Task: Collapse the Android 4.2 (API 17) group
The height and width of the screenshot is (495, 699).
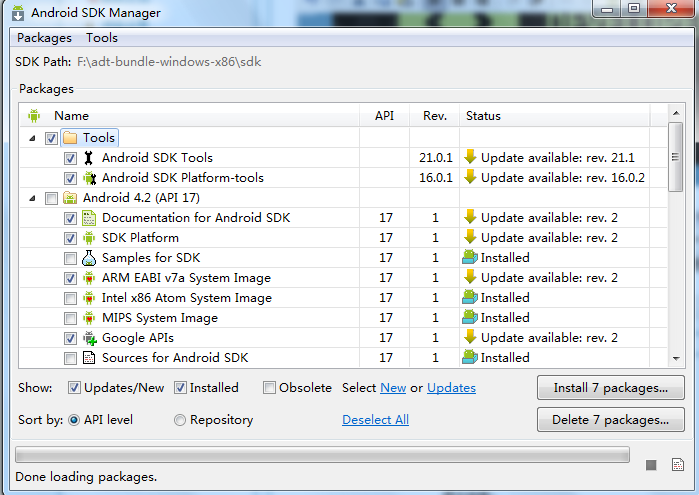Action: (34, 198)
